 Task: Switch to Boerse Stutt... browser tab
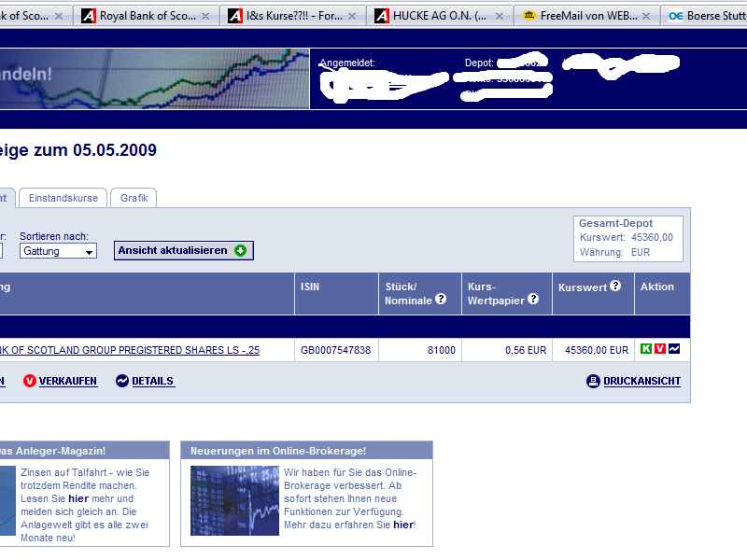pos(705,16)
